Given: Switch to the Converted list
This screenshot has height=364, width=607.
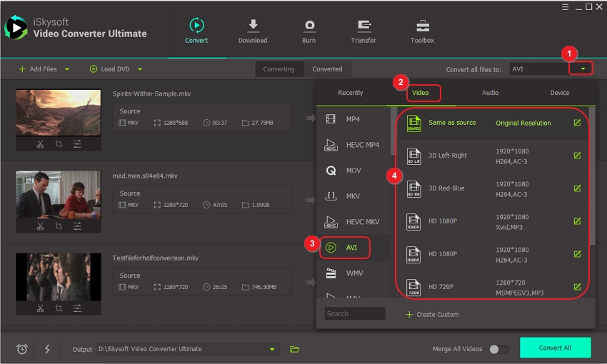Looking at the screenshot, I should (327, 69).
